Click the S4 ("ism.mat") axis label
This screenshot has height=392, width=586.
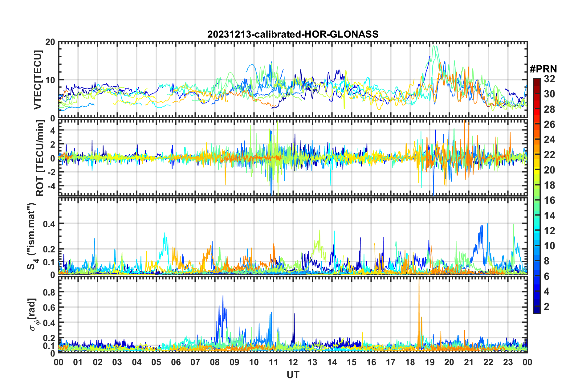tap(32, 236)
